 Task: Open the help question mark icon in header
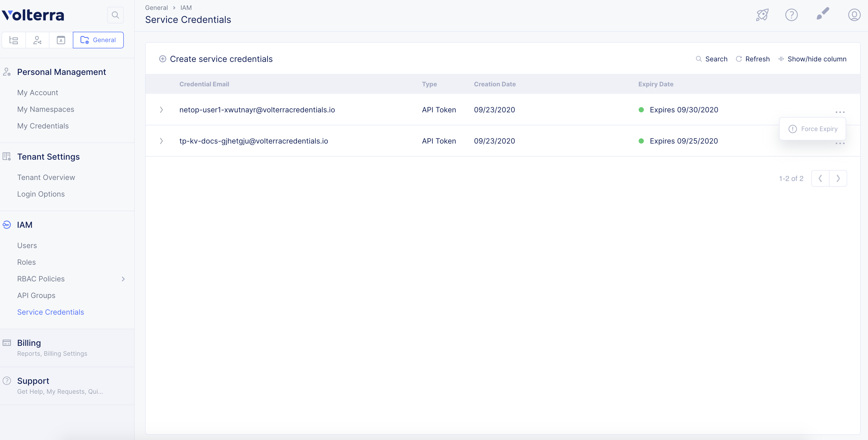[x=791, y=15]
